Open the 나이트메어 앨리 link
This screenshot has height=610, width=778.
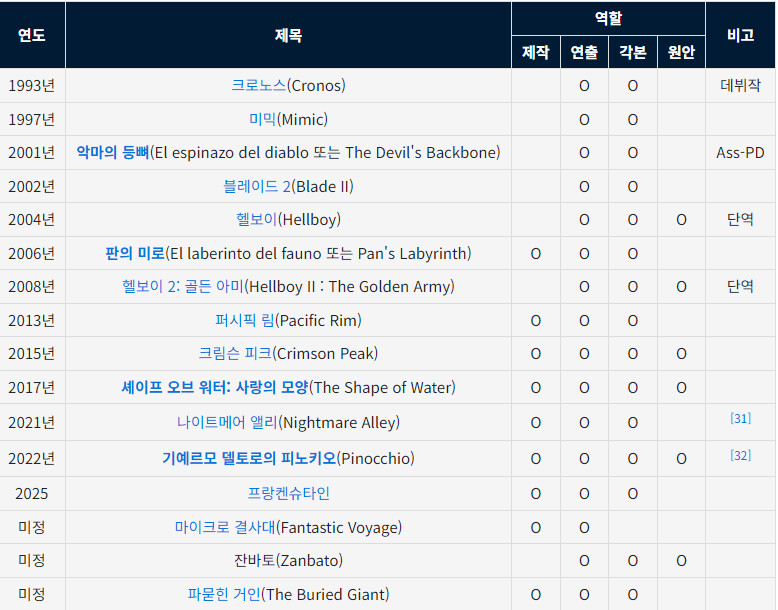pos(228,422)
